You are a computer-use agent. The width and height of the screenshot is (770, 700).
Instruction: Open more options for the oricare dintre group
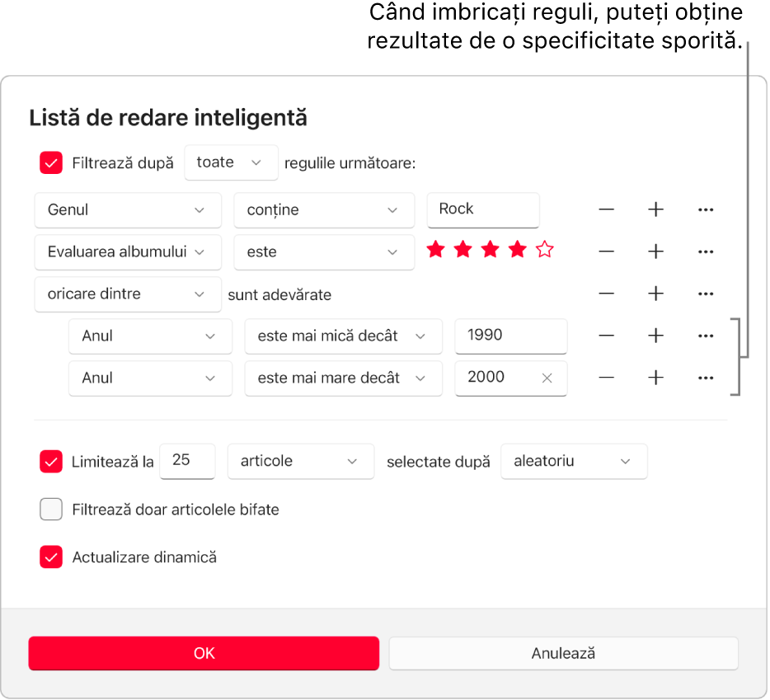pos(705,294)
